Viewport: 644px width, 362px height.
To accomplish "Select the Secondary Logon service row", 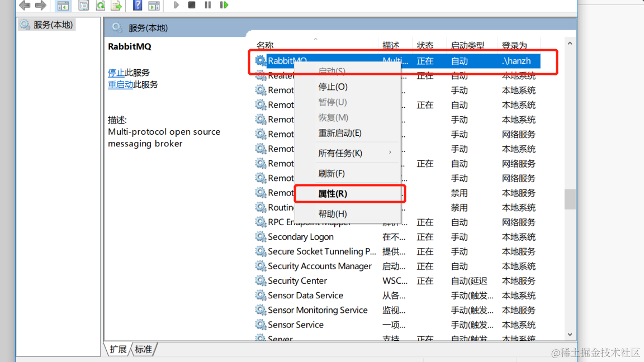I will 397,237.
